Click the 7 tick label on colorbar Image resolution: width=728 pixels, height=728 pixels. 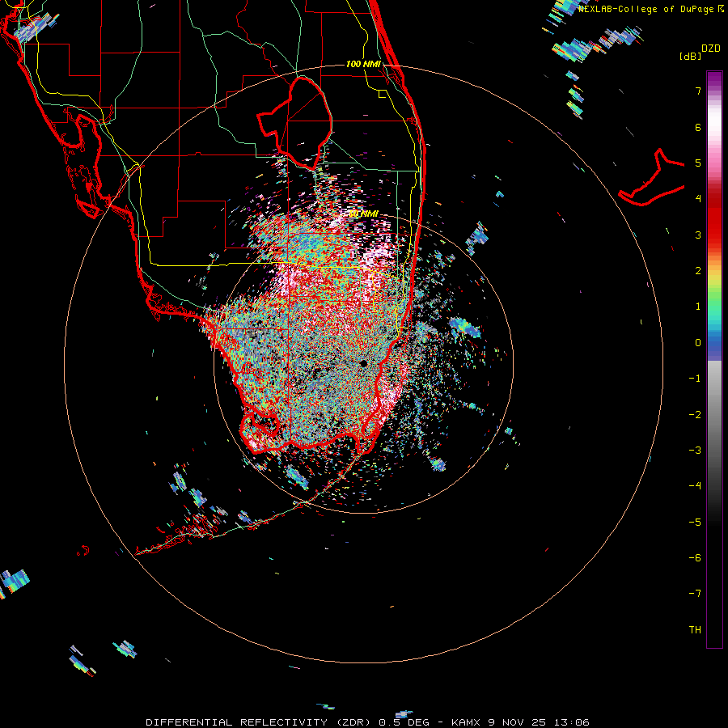[x=698, y=91]
